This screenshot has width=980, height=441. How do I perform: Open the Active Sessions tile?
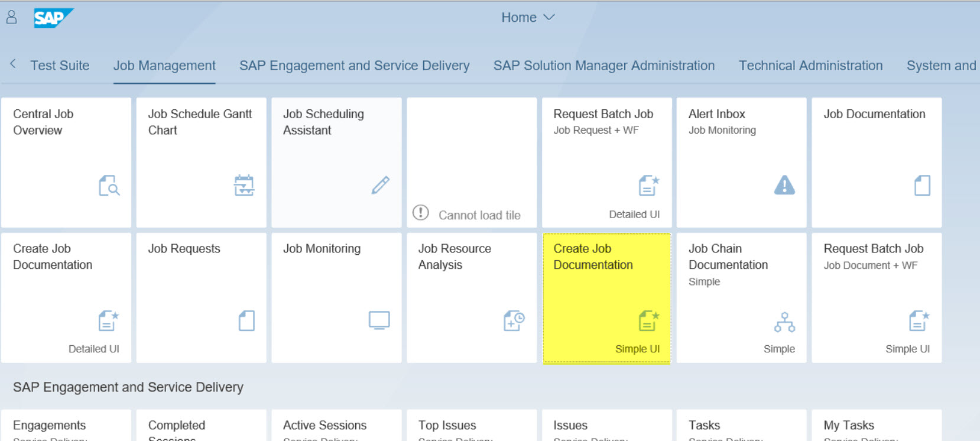pos(336,426)
